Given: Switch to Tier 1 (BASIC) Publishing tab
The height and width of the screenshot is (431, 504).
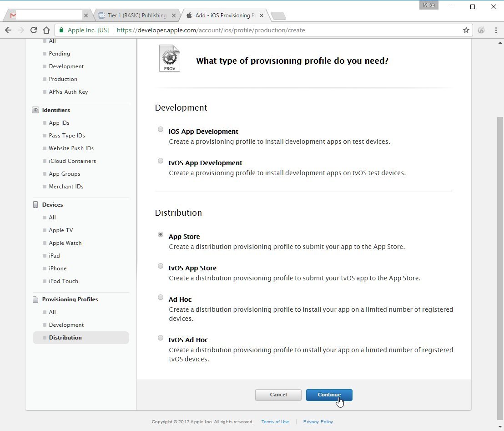Looking at the screenshot, I should tap(137, 15).
